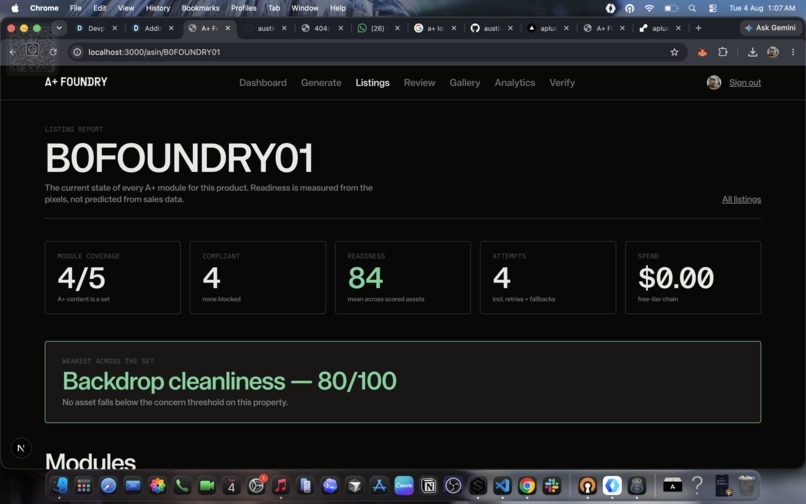
Task: Click the Wi-Fi status icon
Action: point(649,8)
